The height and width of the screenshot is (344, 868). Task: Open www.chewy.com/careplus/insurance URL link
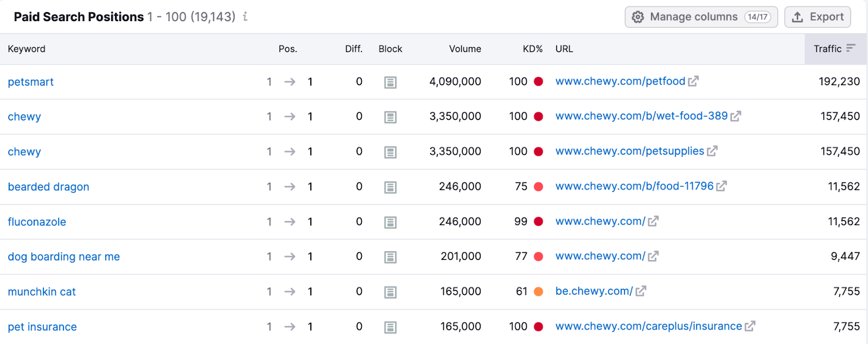649,326
